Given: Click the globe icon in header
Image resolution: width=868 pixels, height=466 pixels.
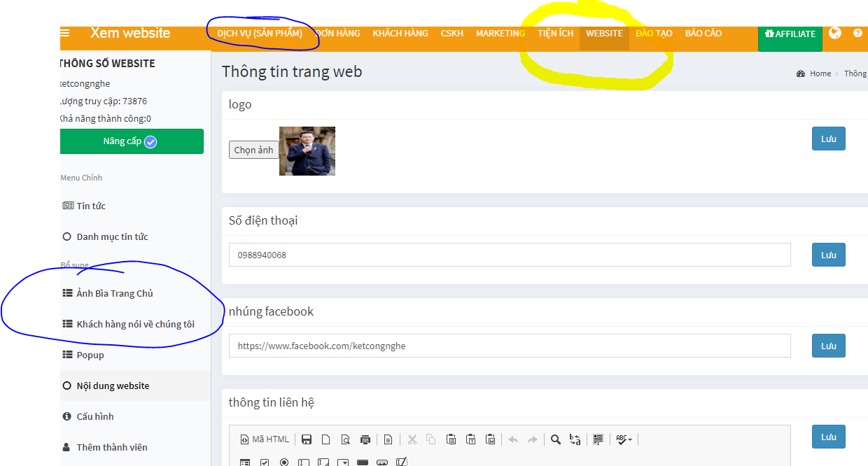Looking at the screenshot, I should (x=834, y=33).
